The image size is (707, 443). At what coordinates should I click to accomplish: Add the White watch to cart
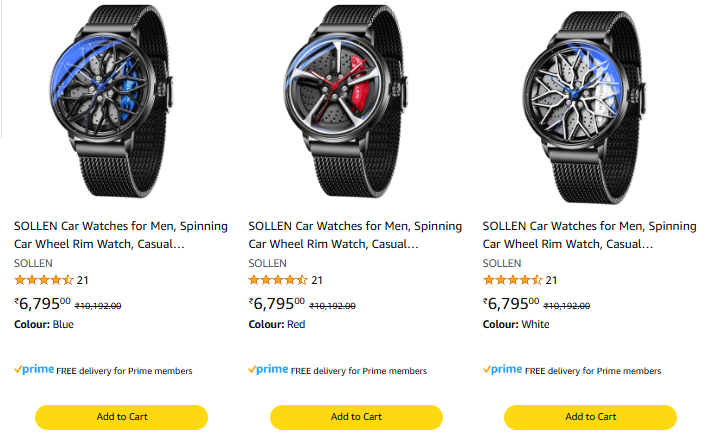(x=590, y=417)
